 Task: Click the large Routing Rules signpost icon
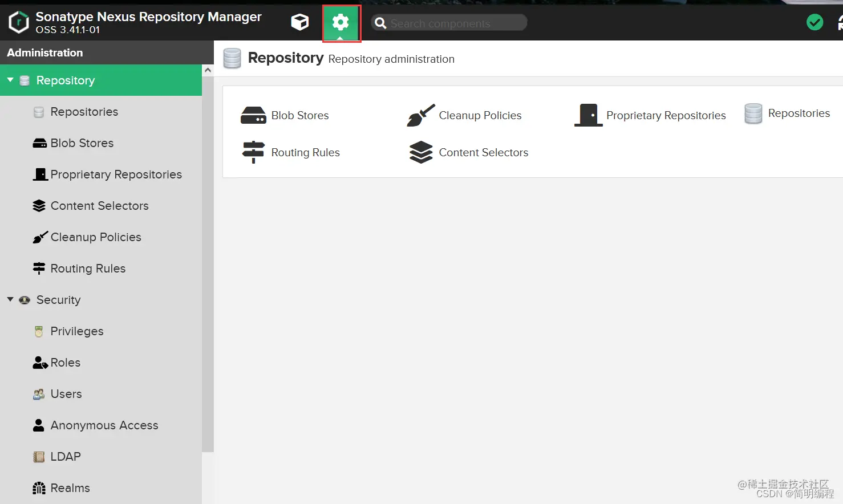[x=253, y=152]
